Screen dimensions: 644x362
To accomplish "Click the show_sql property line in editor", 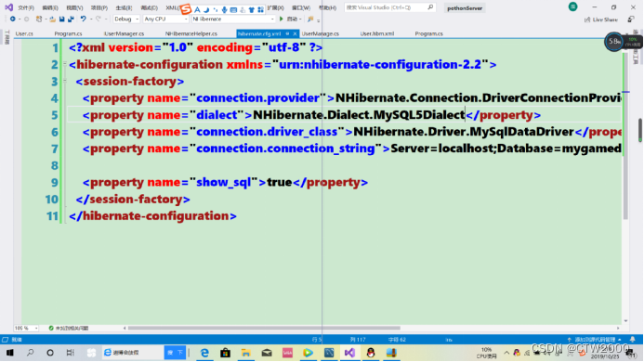I will point(225,182).
